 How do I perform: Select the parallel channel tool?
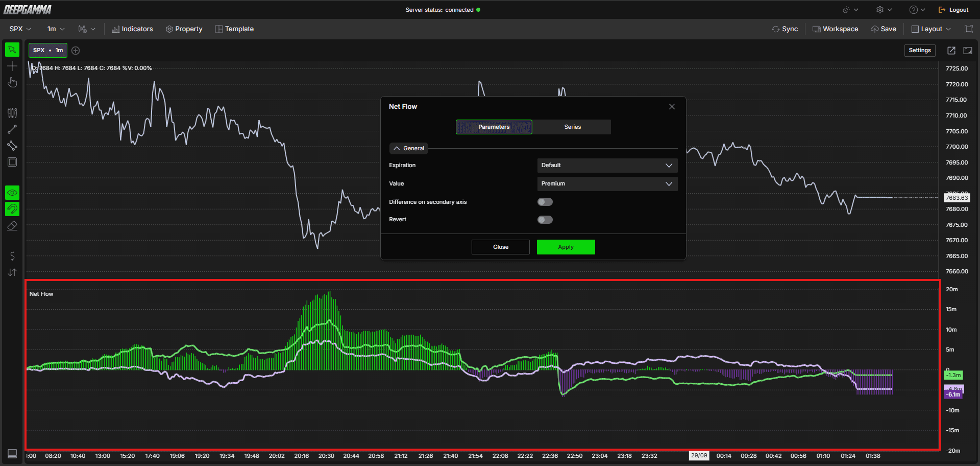point(12,146)
